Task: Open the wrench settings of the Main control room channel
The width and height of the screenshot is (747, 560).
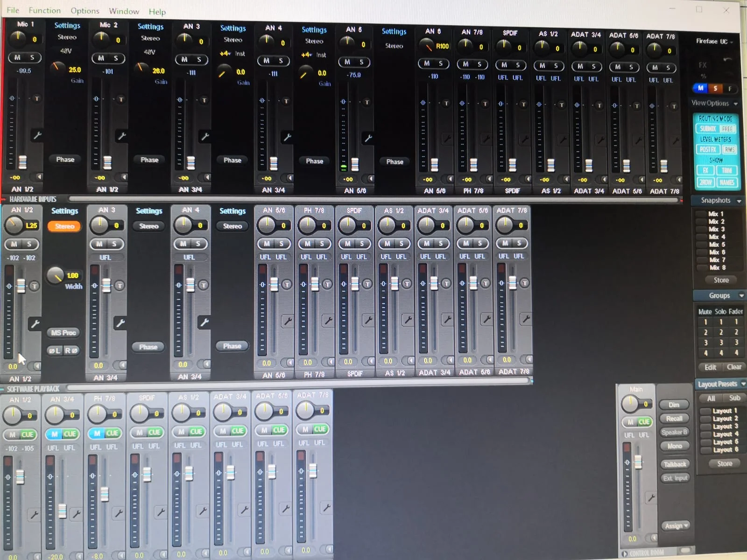Action: pyautogui.click(x=651, y=498)
